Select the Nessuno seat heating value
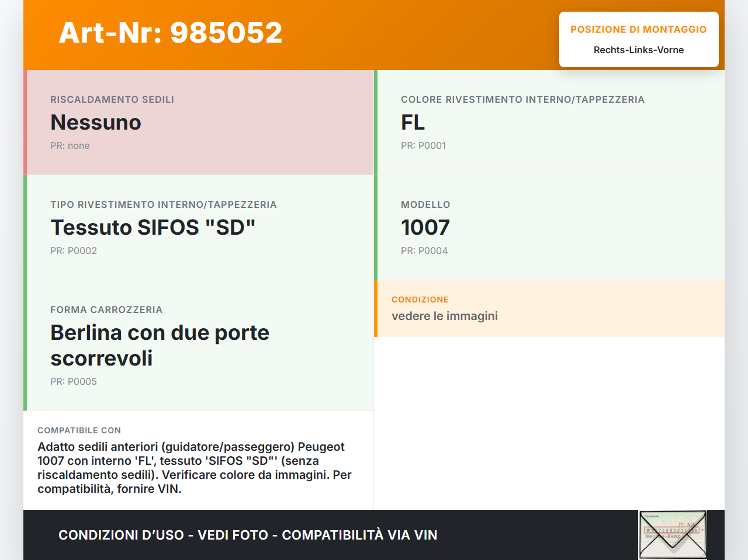This screenshot has width=748, height=560. pos(96,123)
